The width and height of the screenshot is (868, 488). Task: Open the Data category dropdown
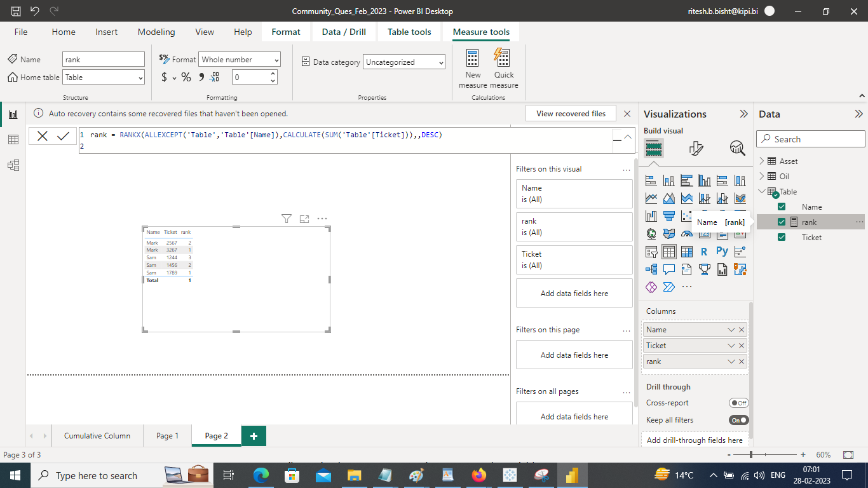pos(404,62)
